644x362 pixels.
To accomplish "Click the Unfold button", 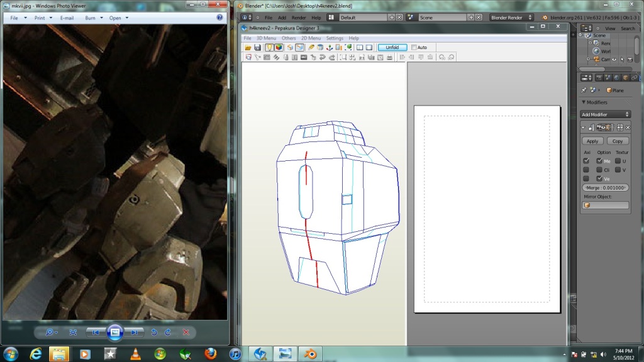I will (x=392, y=48).
